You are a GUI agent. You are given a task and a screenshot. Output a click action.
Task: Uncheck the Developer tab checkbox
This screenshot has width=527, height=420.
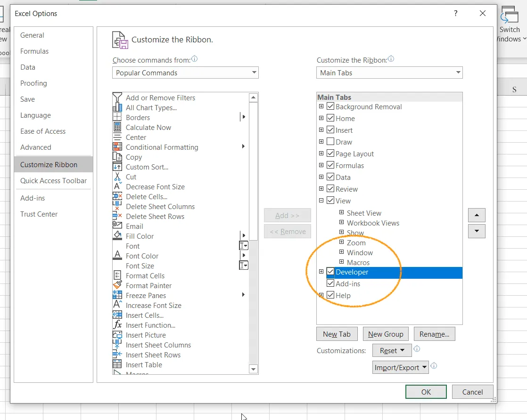pyautogui.click(x=330, y=272)
